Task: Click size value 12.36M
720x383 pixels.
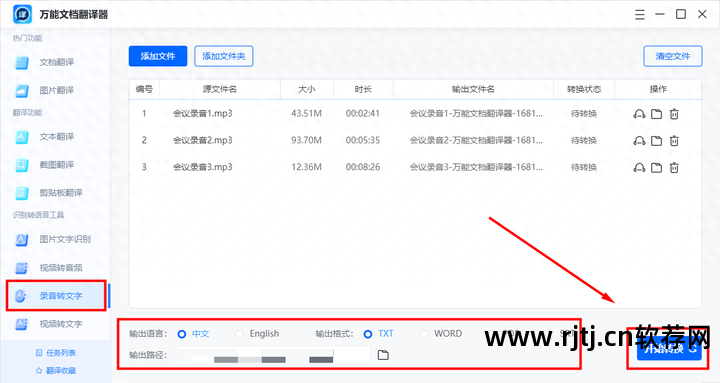Action: click(306, 167)
